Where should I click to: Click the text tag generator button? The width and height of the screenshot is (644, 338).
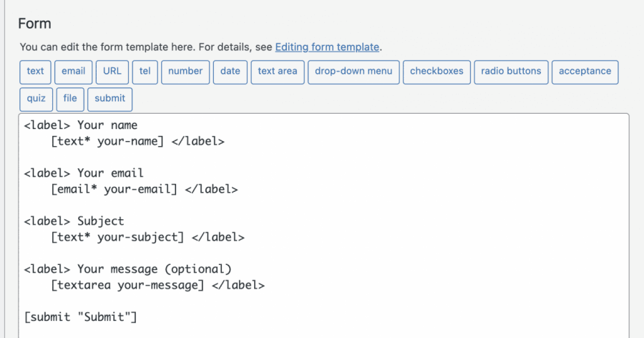(x=35, y=72)
